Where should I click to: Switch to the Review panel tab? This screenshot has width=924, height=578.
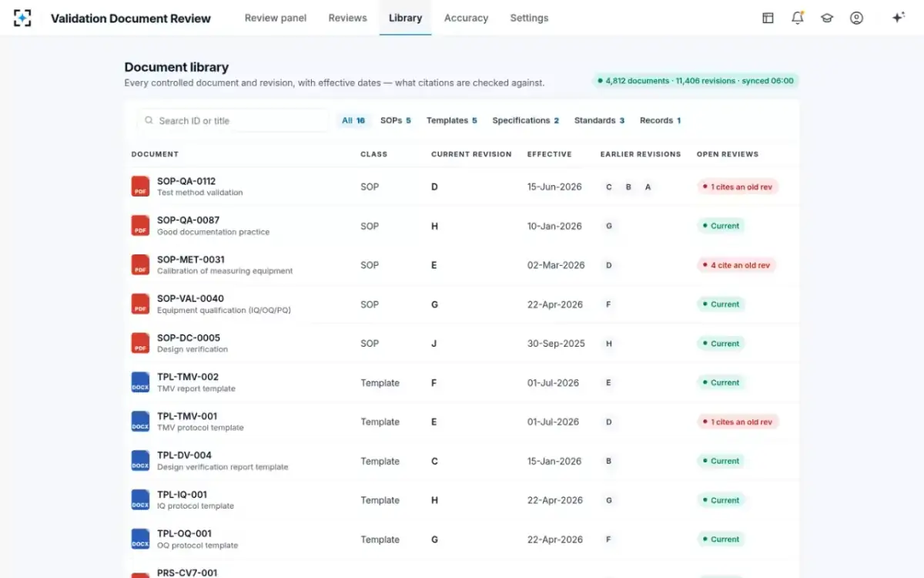[276, 18]
